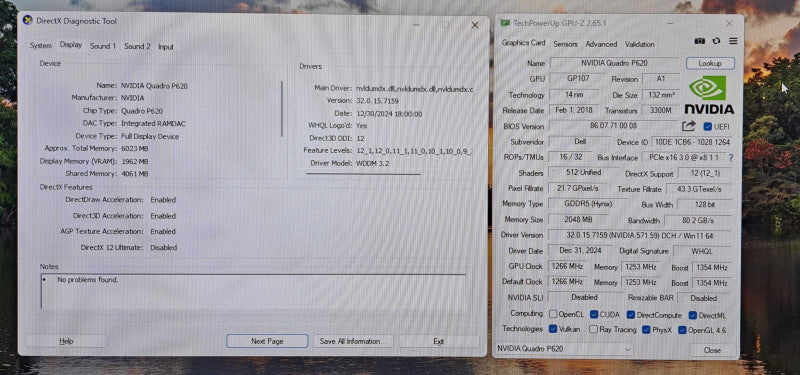Click the Device panel scrollbar
Screen dimensions: 800x375
coord(282,108)
